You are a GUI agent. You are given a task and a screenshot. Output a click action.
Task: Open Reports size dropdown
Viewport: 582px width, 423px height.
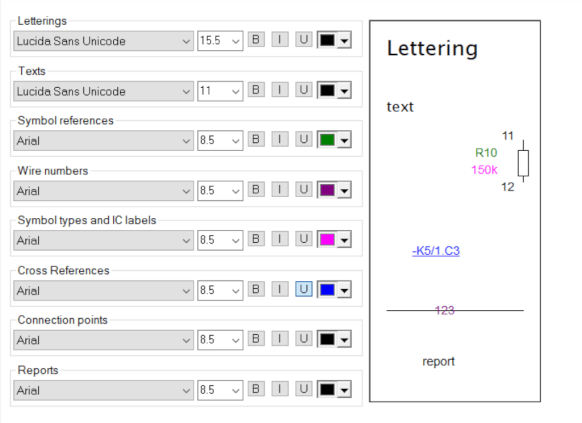click(220, 390)
